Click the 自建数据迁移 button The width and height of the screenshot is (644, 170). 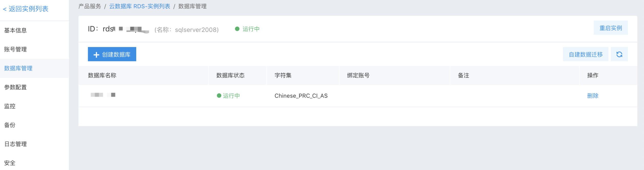(586, 54)
